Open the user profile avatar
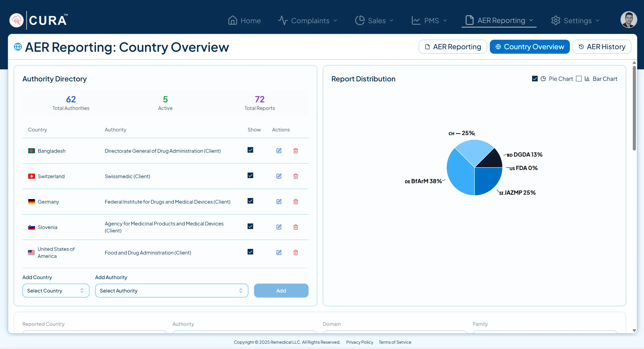The image size is (644, 349). coord(628,20)
